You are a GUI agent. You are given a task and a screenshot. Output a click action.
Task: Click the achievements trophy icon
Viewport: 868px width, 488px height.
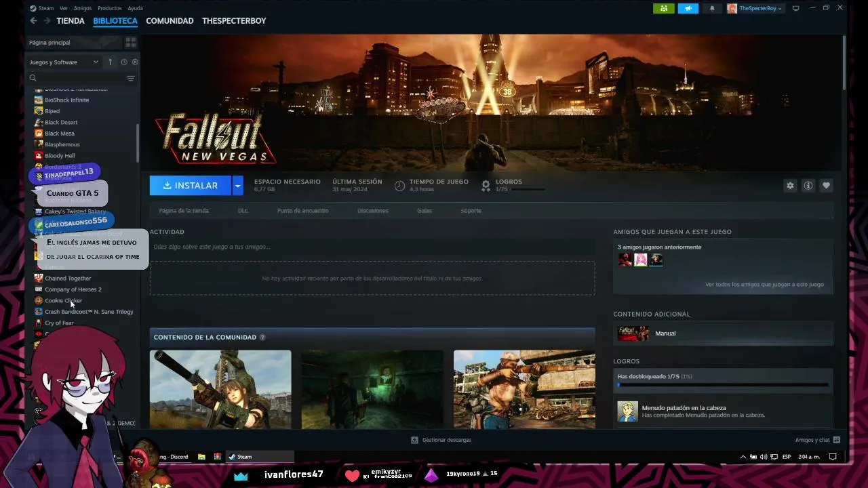pyautogui.click(x=486, y=185)
